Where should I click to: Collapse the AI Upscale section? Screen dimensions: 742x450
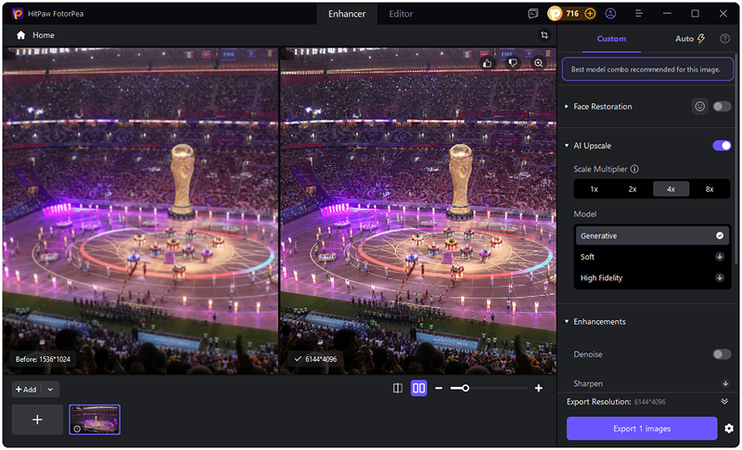point(566,146)
